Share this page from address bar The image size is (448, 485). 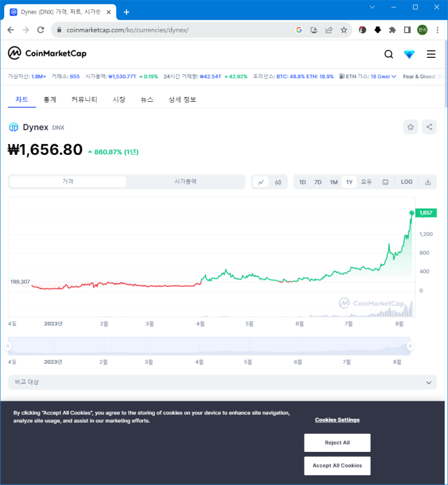pos(329,30)
